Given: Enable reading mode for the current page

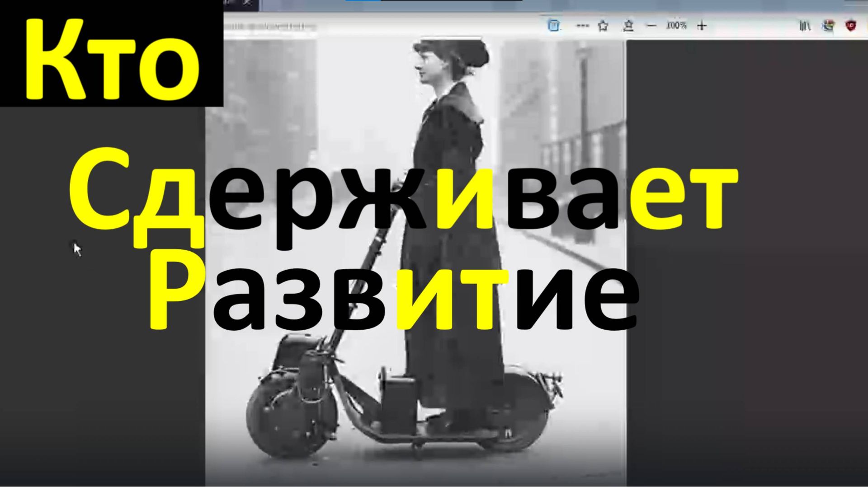Looking at the screenshot, I should click(552, 26).
